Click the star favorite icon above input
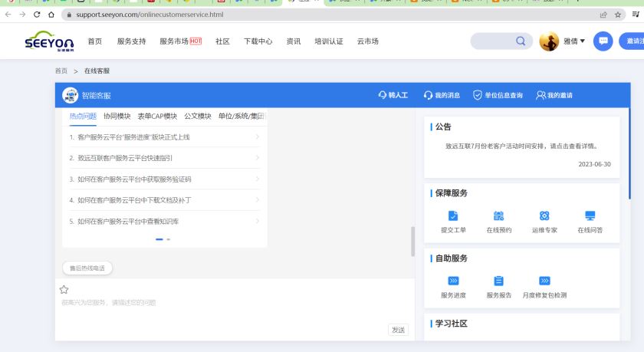Viewport: 644px width, 352px height. [64, 290]
